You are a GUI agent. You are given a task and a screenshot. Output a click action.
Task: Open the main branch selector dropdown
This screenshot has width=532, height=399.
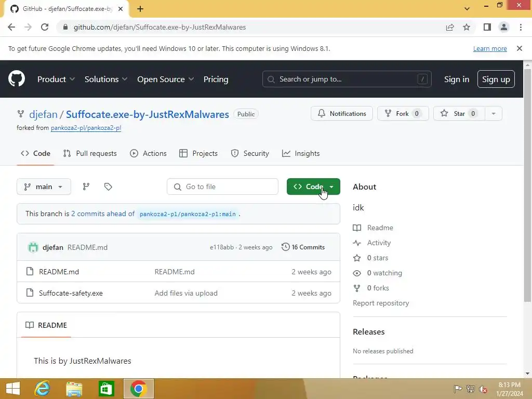click(44, 187)
